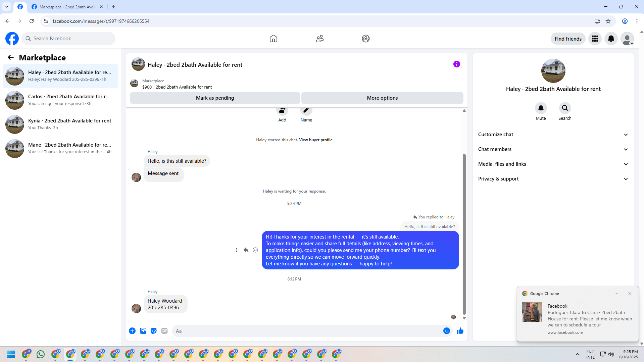This screenshot has width=644, height=362.
Task: Open the Facebook notification from Rodriguez Clara
Action: coord(578,318)
